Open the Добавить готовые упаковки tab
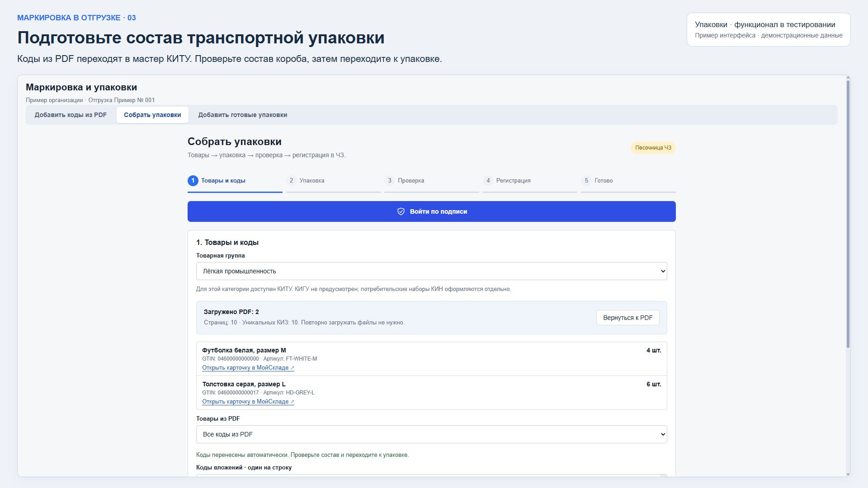This screenshot has height=488, width=868. click(242, 115)
